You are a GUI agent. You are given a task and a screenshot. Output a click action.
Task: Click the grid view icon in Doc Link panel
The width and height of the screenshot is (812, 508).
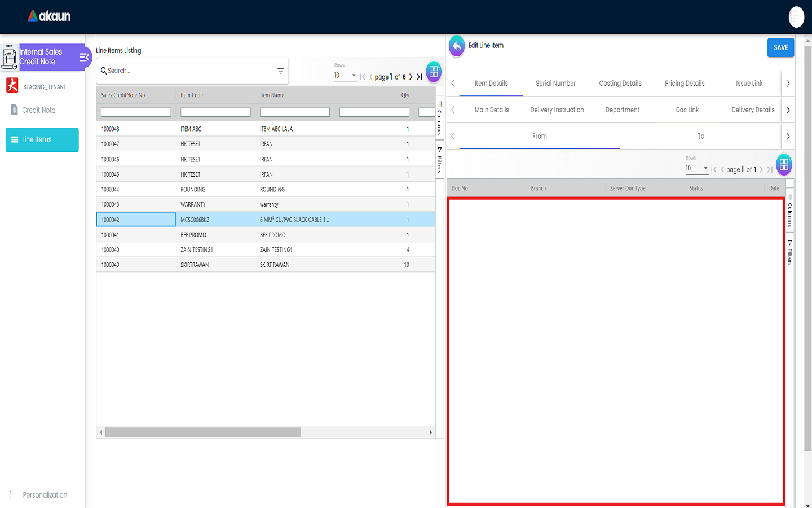tap(784, 165)
